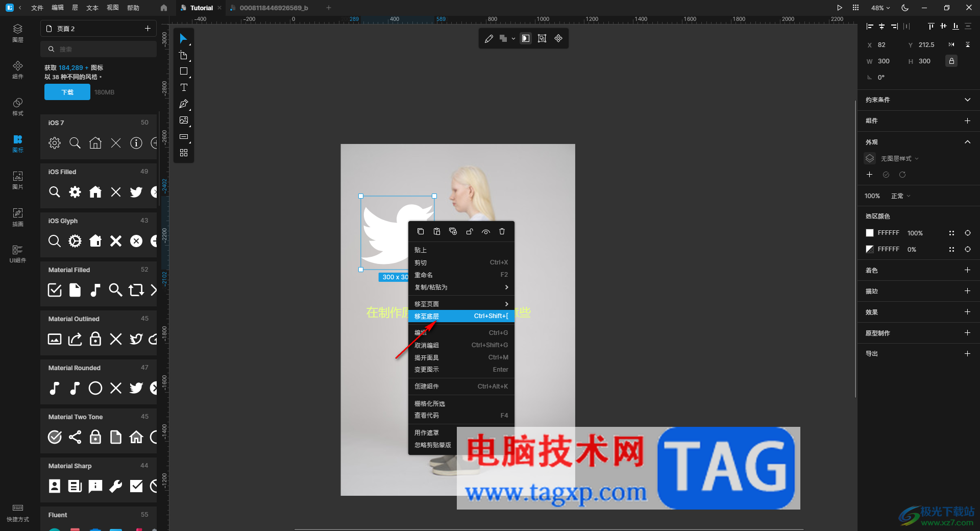Image resolution: width=980 pixels, height=531 pixels.
Task: Open the 48% zoom level dropdown
Action: [880, 8]
